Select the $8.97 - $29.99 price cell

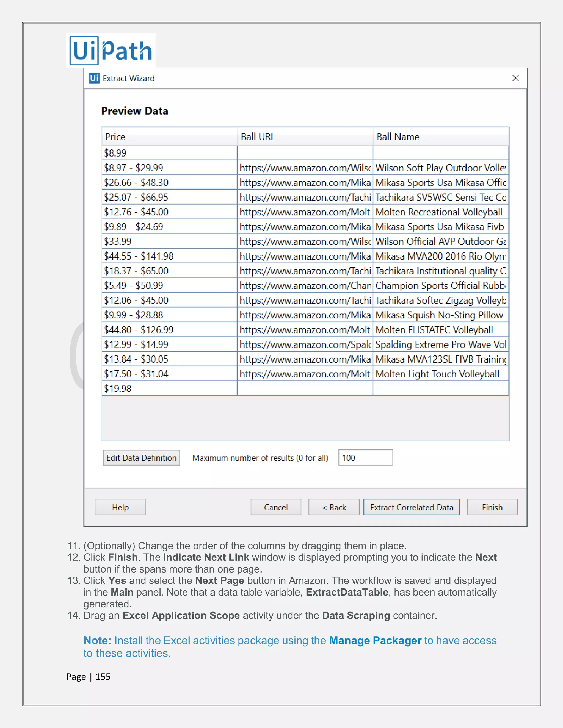(169, 168)
